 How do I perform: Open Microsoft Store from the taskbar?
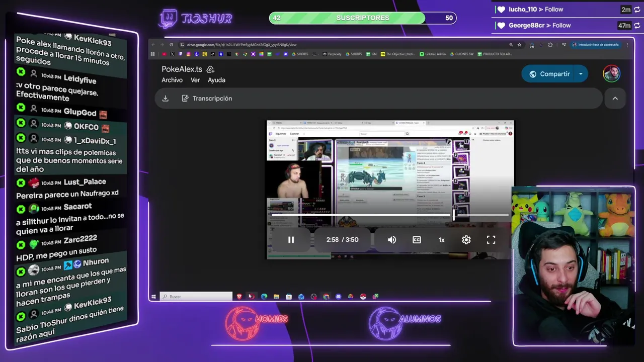(289, 297)
